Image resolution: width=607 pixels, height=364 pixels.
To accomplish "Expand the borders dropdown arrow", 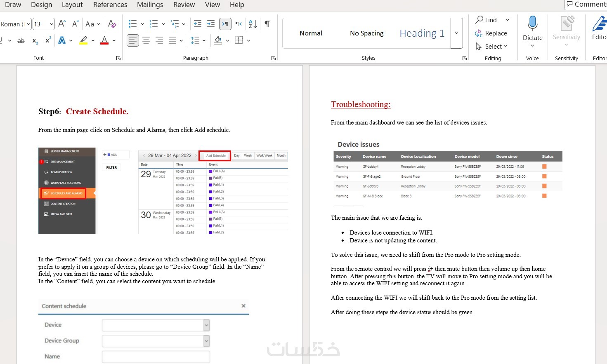I will coord(248,40).
